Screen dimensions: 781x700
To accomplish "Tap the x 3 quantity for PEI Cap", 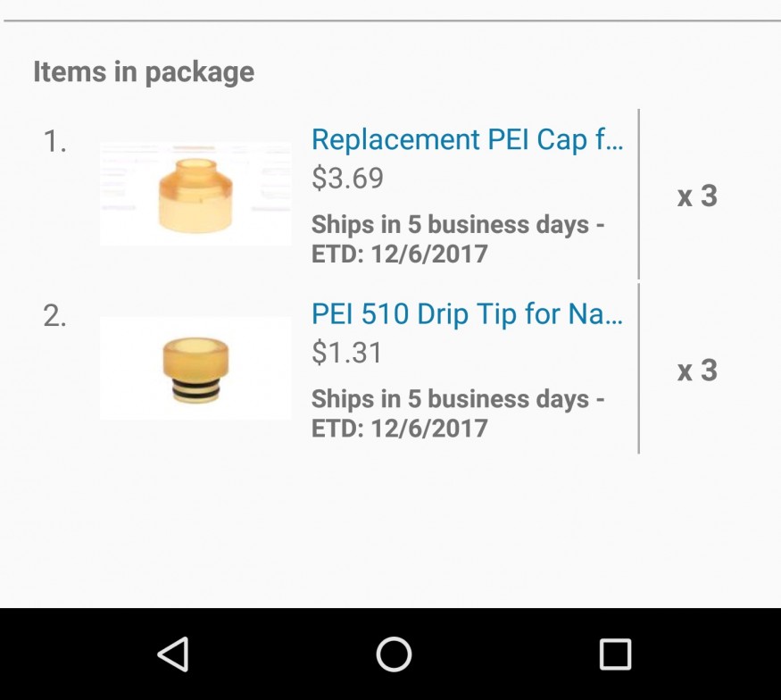I will click(x=697, y=196).
